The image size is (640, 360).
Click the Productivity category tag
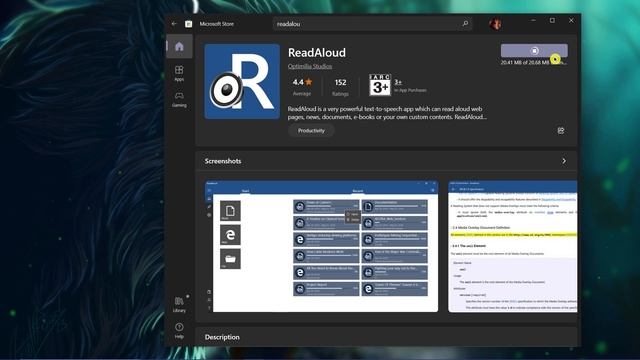(311, 131)
